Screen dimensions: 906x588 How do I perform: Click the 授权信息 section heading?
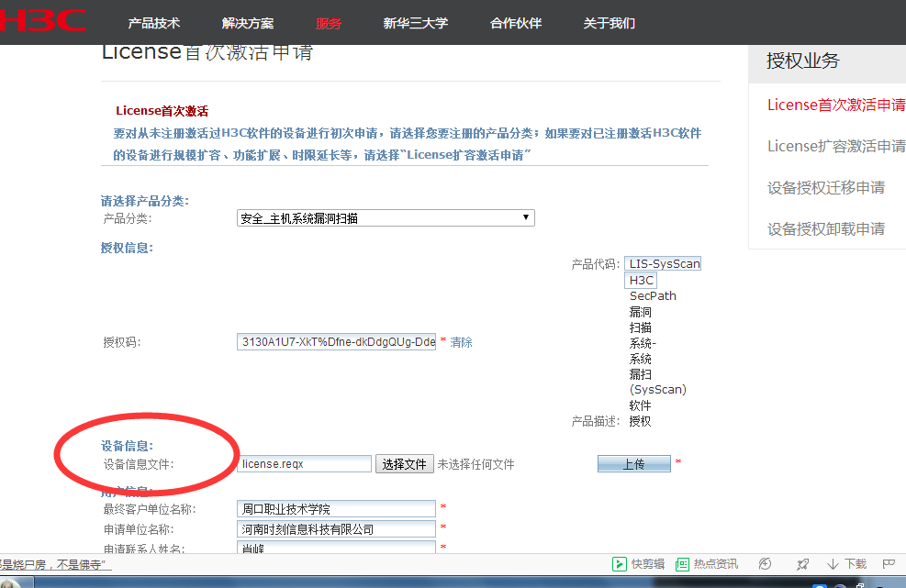coord(127,248)
